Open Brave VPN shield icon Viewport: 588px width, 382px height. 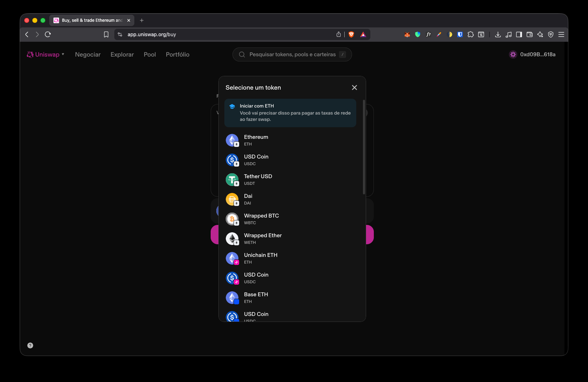coord(551,34)
